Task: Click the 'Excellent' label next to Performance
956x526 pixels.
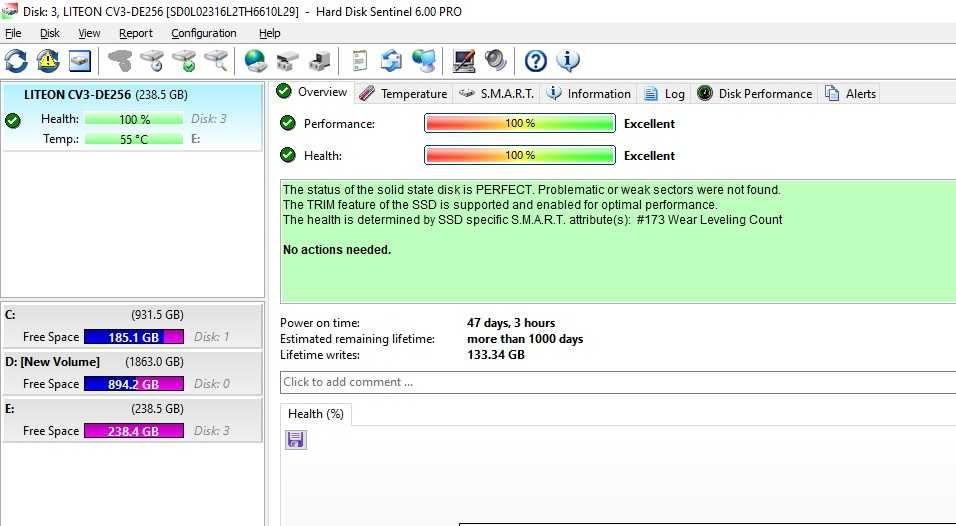Action: coord(649,124)
